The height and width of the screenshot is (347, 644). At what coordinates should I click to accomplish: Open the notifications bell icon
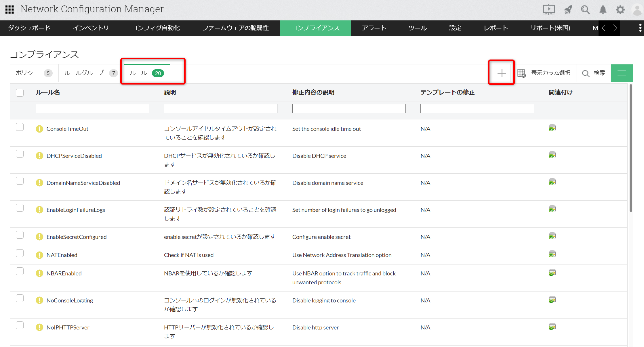point(603,9)
